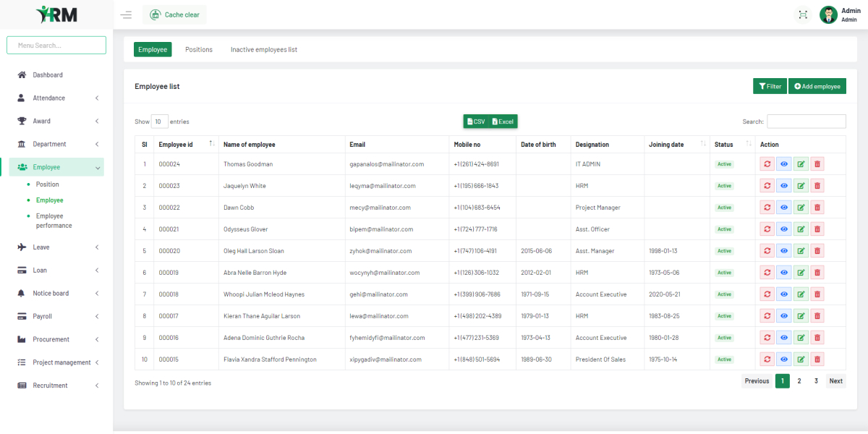Toggle Active status for Flavia Xandra Stafford Pennington

tap(723, 359)
